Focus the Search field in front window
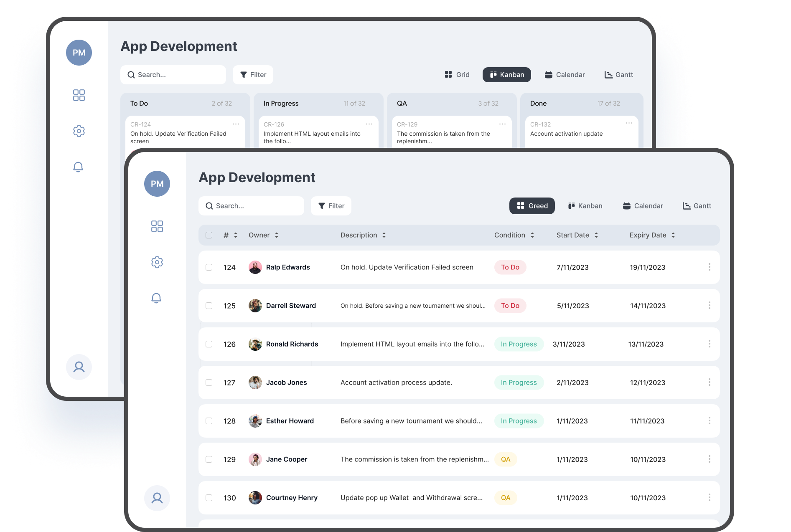The image size is (791, 532). click(x=251, y=206)
